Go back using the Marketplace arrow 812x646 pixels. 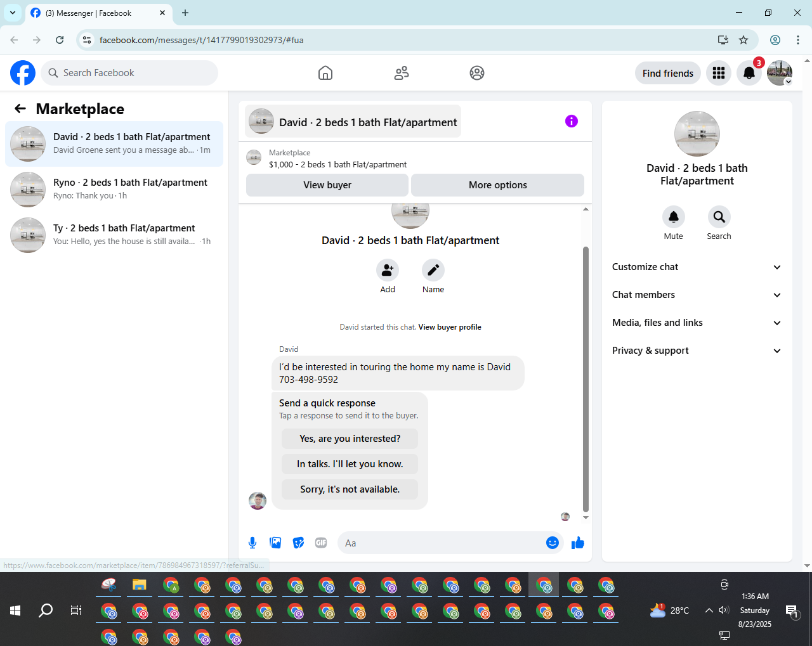pyautogui.click(x=20, y=108)
